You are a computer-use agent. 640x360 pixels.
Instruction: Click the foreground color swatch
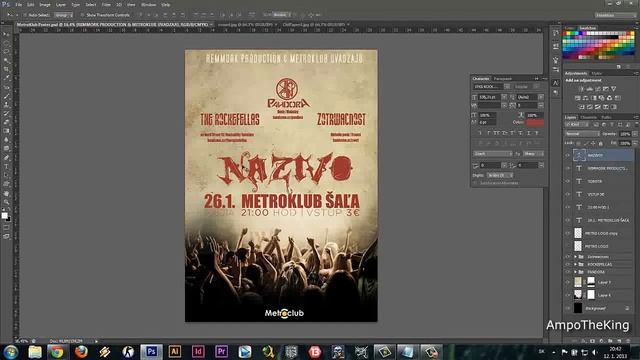coord(4,216)
